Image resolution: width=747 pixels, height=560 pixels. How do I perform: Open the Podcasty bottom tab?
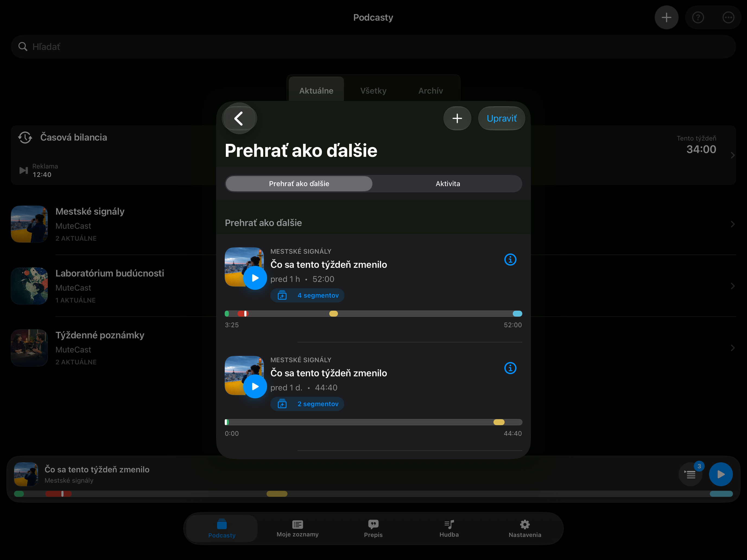222,529
